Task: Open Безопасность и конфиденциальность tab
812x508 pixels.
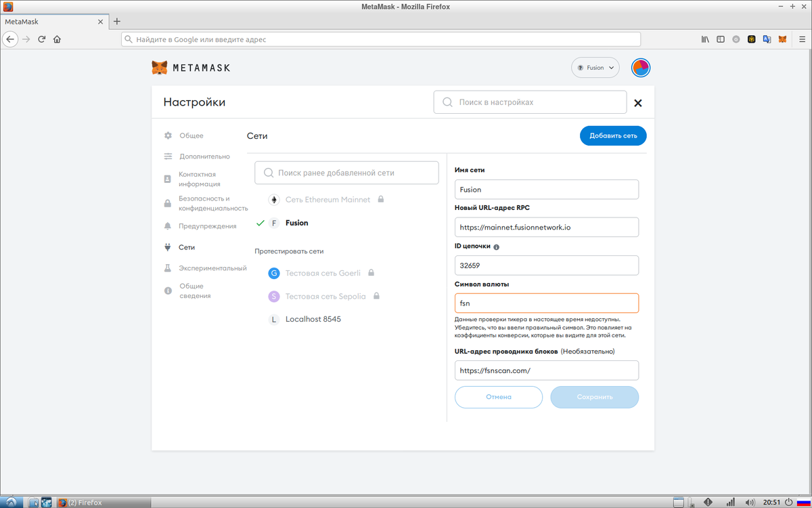Action: coord(213,203)
